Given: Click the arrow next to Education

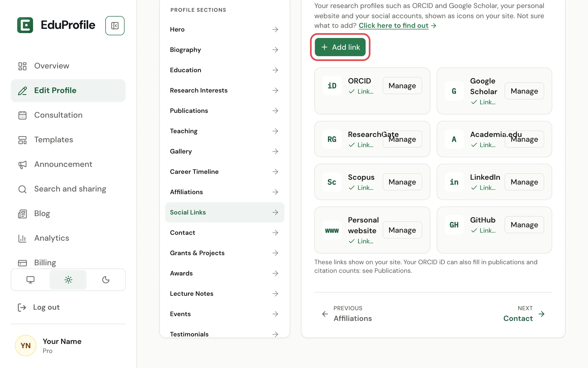Looking at the screenshot, I should click(x=275, y=70).
